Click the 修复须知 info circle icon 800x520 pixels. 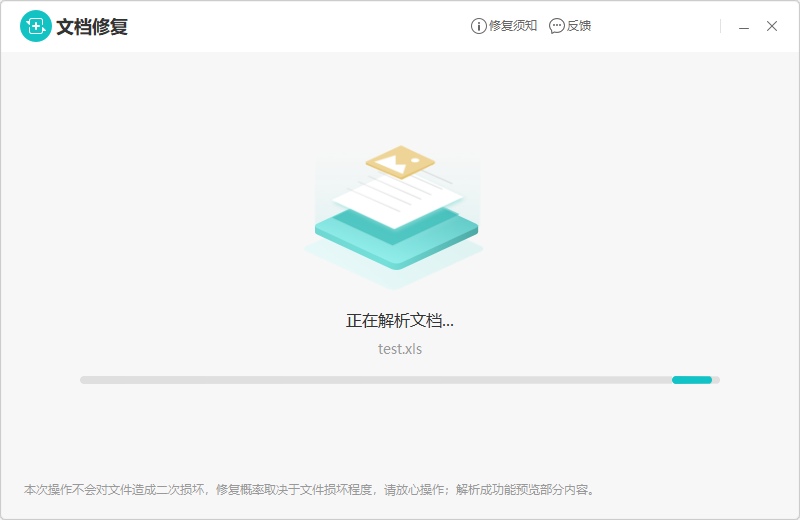pos(478,27)
